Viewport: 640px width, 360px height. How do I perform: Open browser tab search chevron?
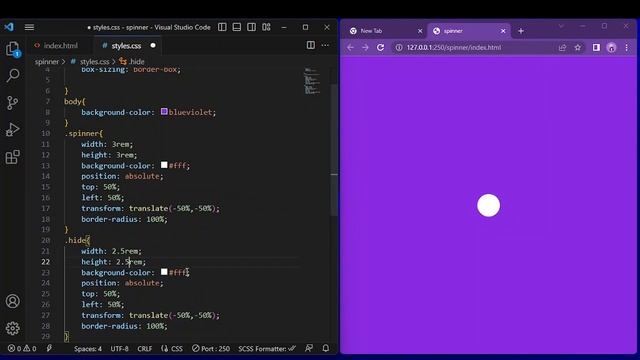(x=561, y=26)
